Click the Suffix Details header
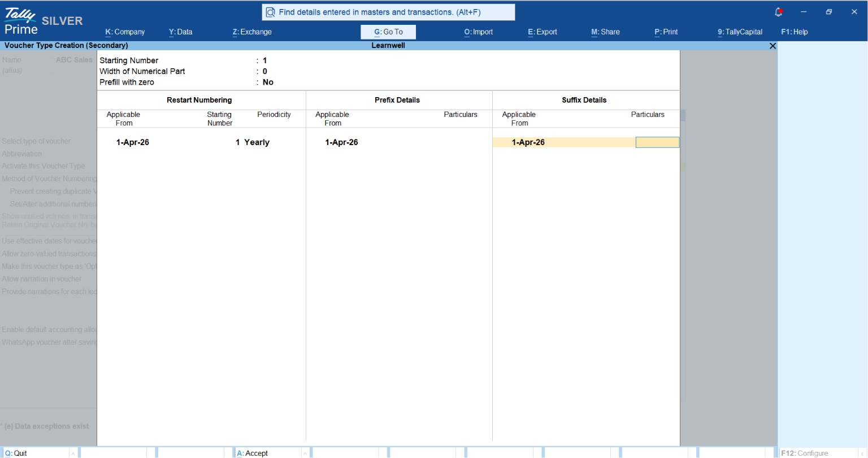This screenshot has width=868, height=458. coord(584,100)
